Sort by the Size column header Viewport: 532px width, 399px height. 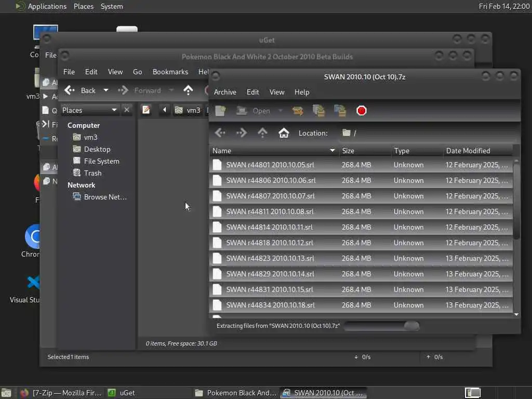(365, 151)
